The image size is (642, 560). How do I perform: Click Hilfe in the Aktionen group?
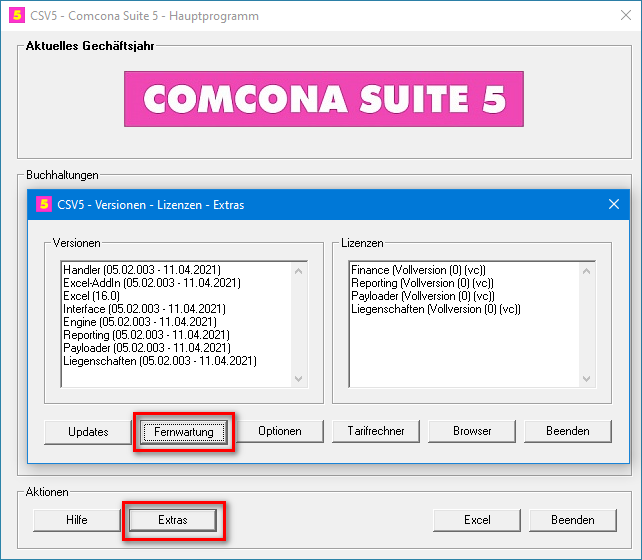pyautogui.click(x=77, y=520)
